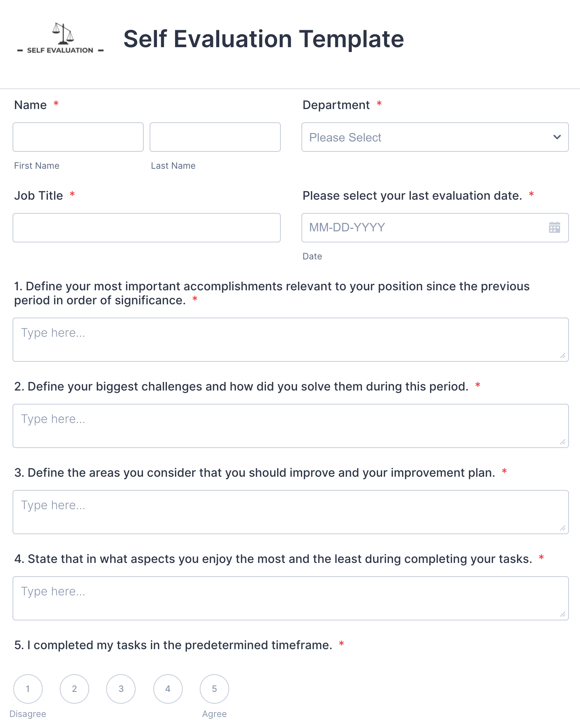Select rating 1 for timeframe question
This screenshot has width=580, height=728.
pos(28,689)
